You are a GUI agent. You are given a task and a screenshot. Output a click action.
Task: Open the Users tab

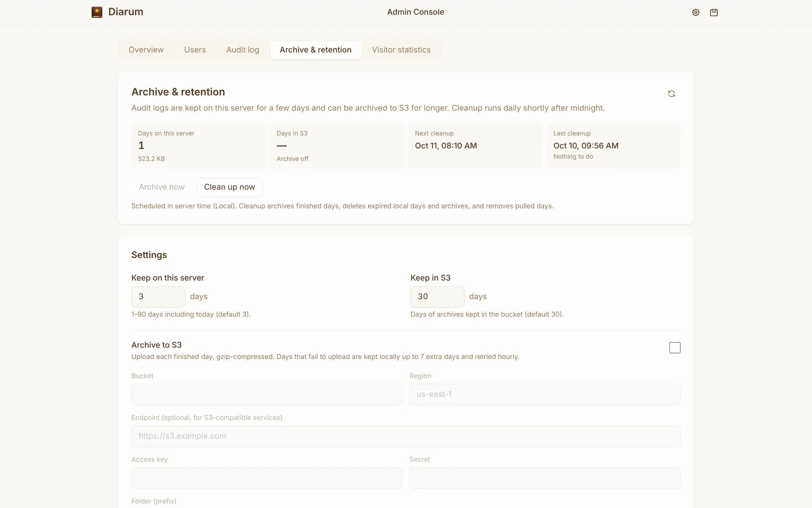(x=195, y=50)
